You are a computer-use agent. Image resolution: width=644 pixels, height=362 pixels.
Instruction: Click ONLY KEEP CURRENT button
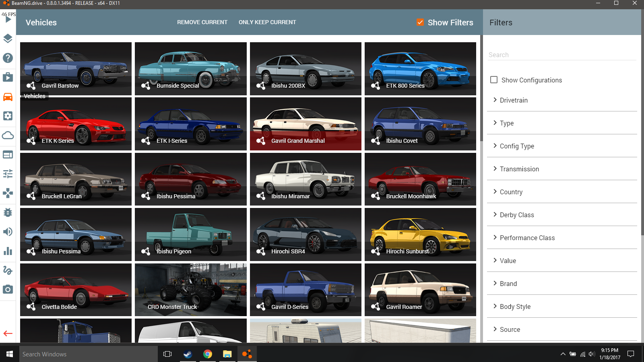pyautogui.click(x=267, y=23)
